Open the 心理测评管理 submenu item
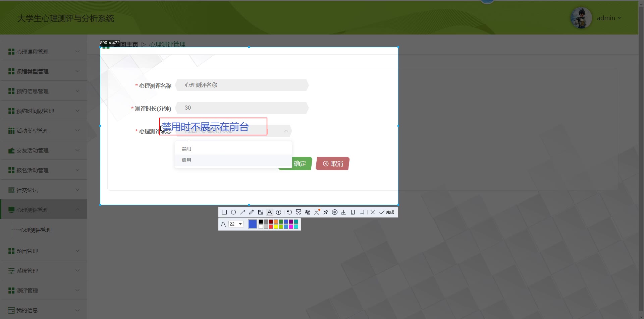Image resolution: width=644 pixels, height=319 pixels. [36, 230]
